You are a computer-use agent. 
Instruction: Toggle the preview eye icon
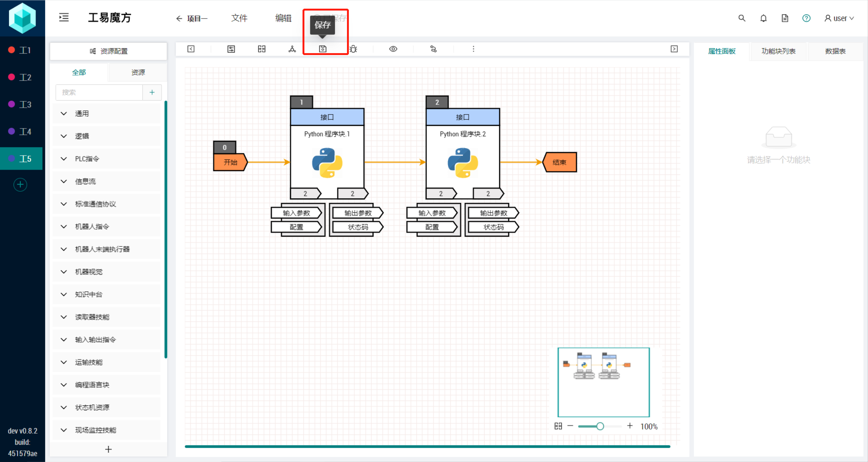coord(393,49)
